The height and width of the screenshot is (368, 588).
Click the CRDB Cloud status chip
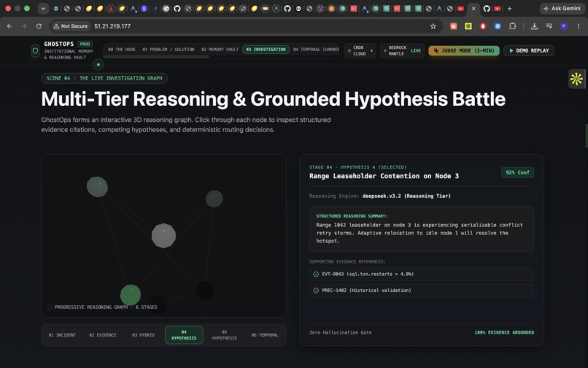360,50
